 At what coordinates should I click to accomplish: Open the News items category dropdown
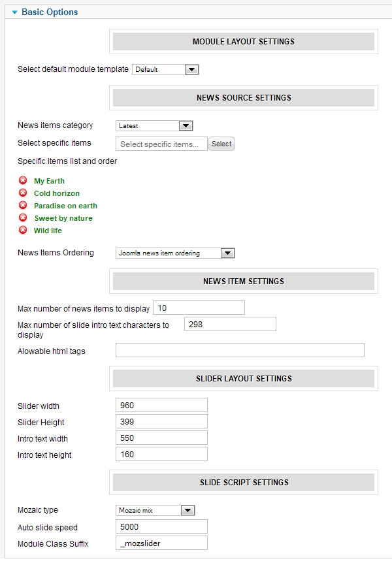[154, 125]
